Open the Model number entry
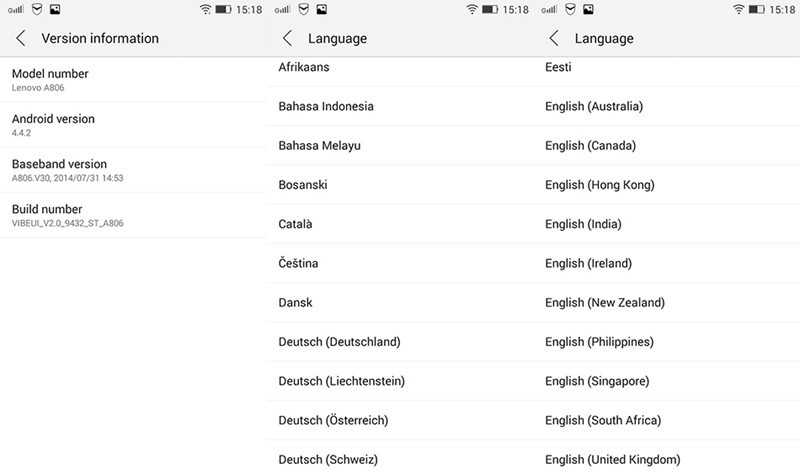This screenshot has height=474, width=800. 133,80
